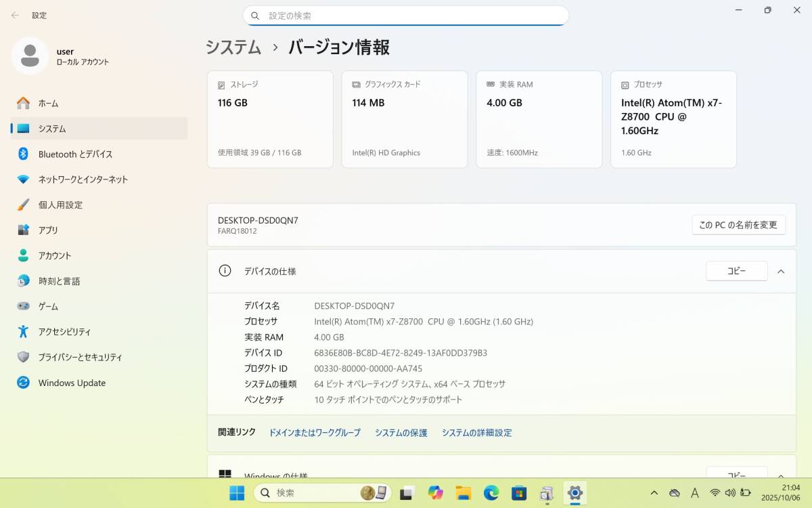Click the 設定の検索 search field
The height and width of the screenshot is (508, 812).
[x=406, y=16]
